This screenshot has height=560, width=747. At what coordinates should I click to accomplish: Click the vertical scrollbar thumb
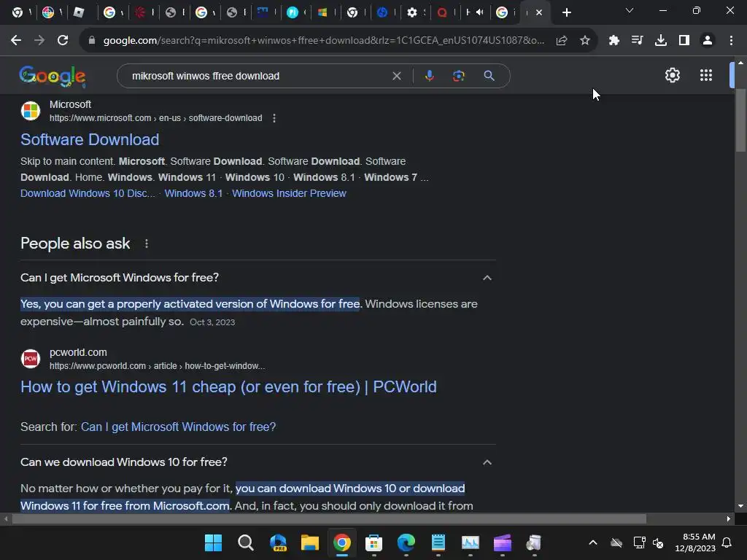[740, 120]
